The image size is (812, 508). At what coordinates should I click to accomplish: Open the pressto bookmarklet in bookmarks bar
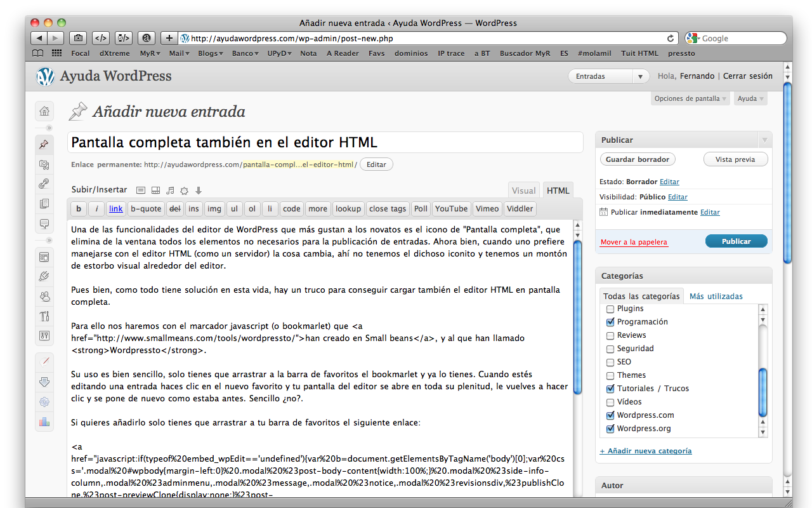pyautogui.click(x=681, y=53)
